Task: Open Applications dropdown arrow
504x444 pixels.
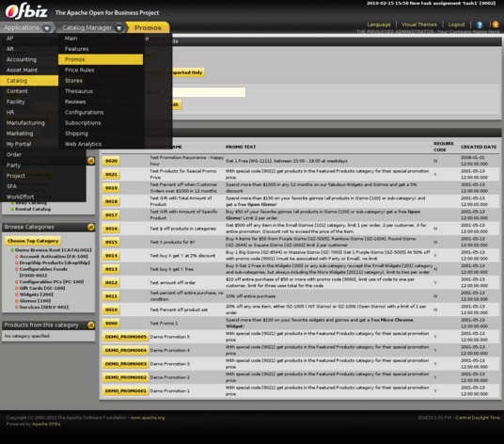Action: [x=47, y=28]
